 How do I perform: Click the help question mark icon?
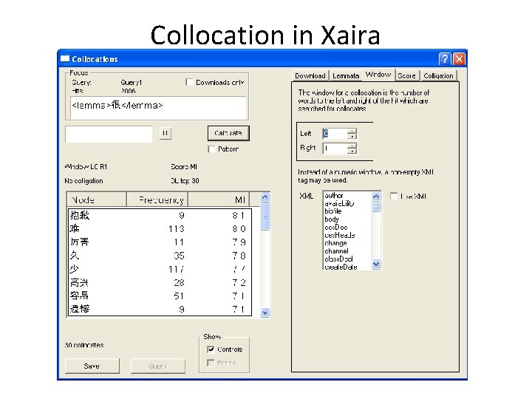point(445,59)
